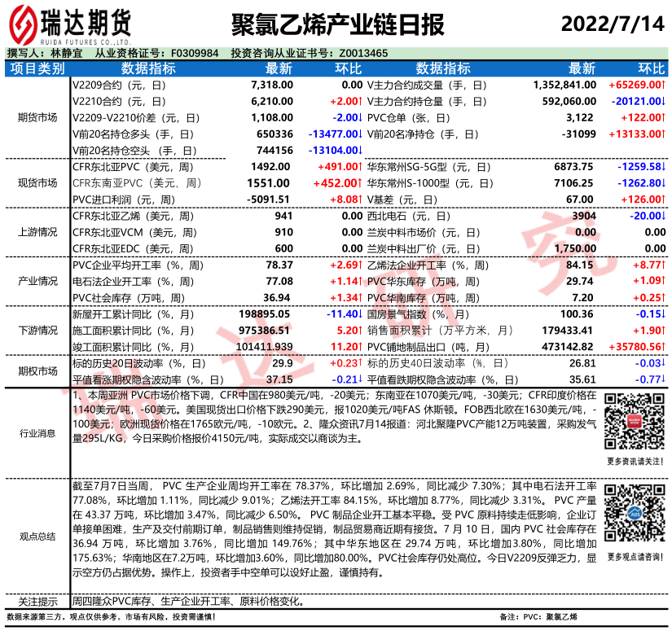Select the V2209合约 latest value 7,318.00
This screenshot has width=672, height=631.
click(x=271, y=85)
